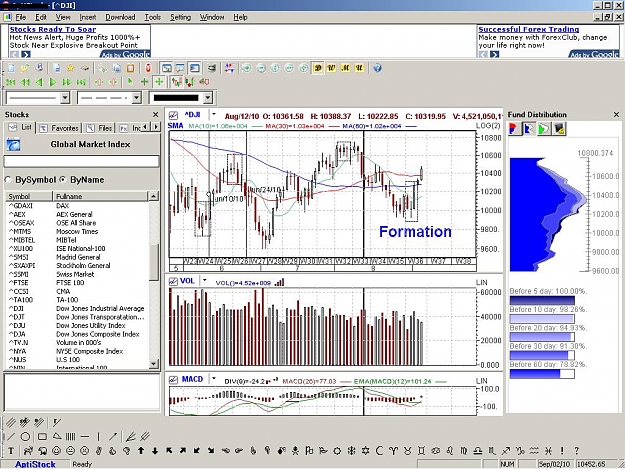625x469 pixels.
Task: Click the red flag Fund Distribution icon
Action: (x=514, y=129)
